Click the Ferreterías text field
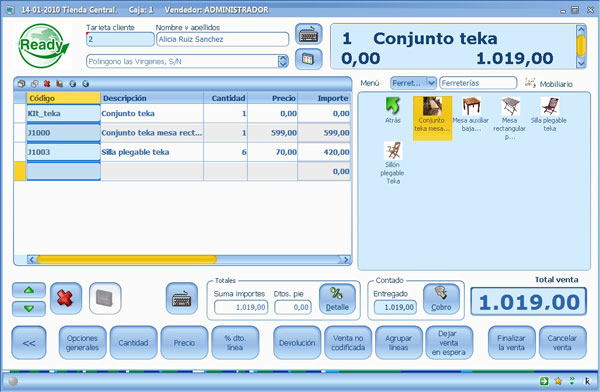This screenshot has width=600, height=392. pos(478,83)
